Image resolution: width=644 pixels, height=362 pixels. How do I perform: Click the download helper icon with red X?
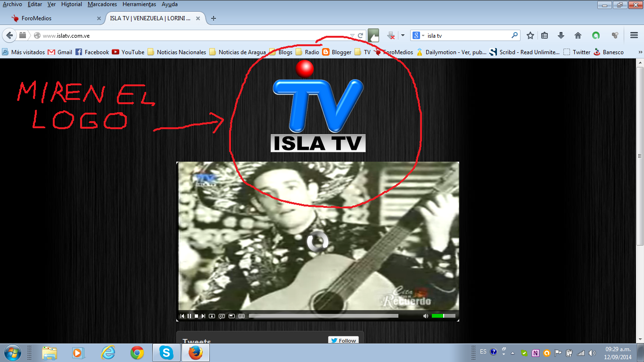pos(391,35)
